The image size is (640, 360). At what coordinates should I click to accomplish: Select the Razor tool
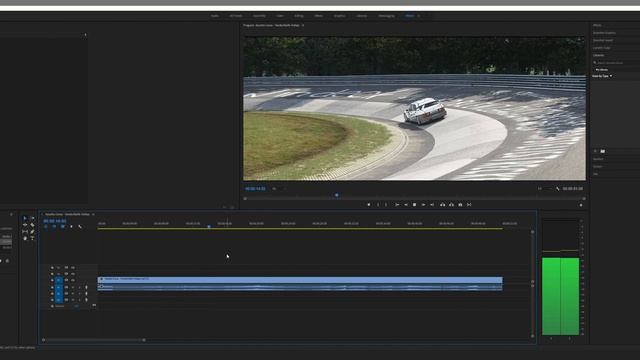click(x=33, y=225)
